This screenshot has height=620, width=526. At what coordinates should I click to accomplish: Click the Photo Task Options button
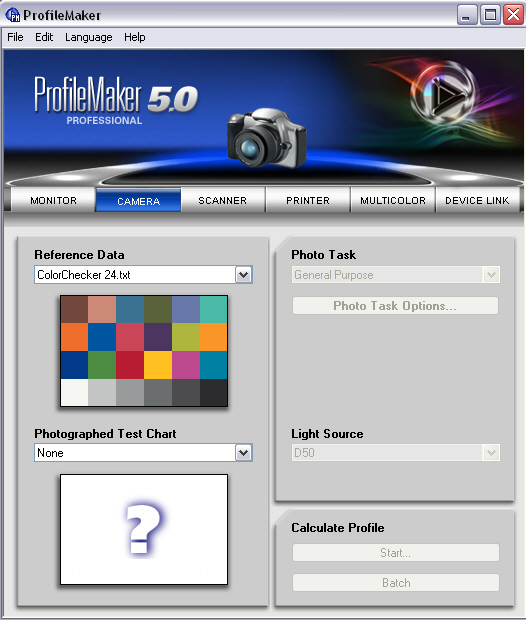point(395,306)
